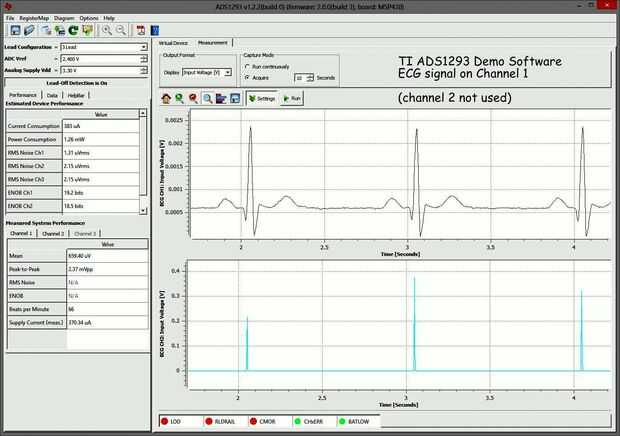Image resolution: width=620 pixels, height=436 pixels.
Task: Click the Lead-Off Detection is On button
Action: click(77, 83)
